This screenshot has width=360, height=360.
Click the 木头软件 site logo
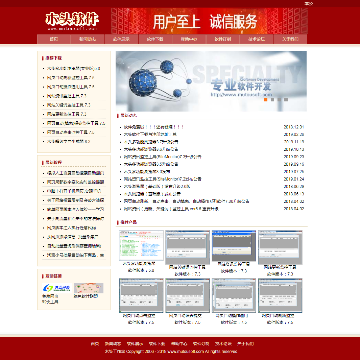tap(72, 21)
